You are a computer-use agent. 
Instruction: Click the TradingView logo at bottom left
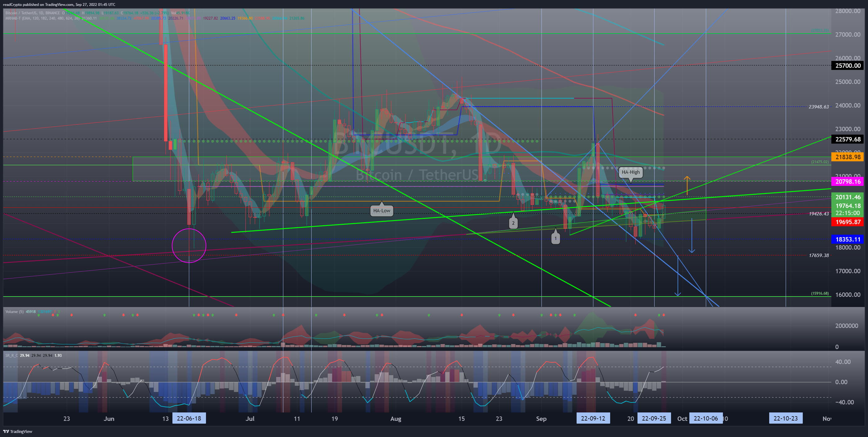[x=17, y=431]
